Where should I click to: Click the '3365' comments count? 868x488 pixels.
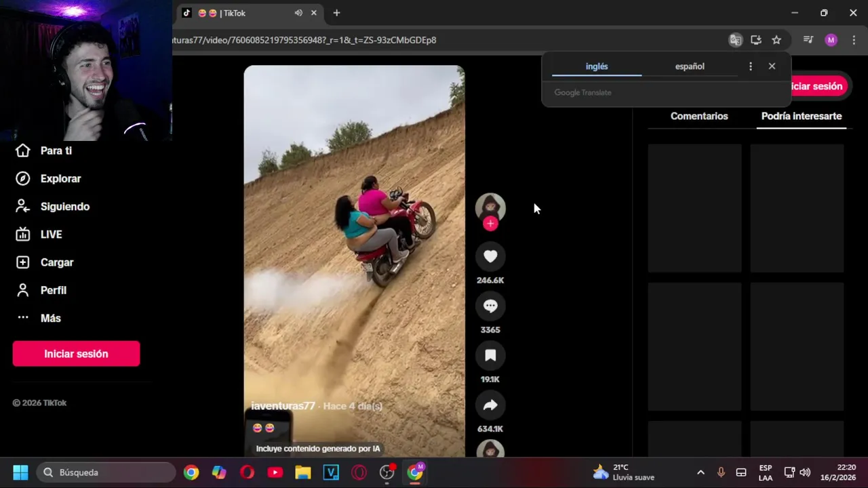click(x=490, y=329)
